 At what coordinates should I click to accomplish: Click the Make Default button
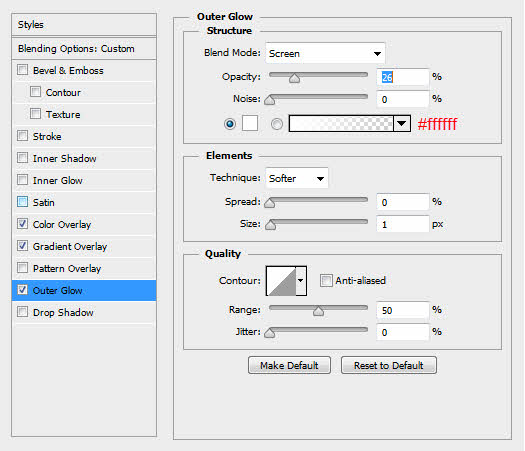point(289,365)
